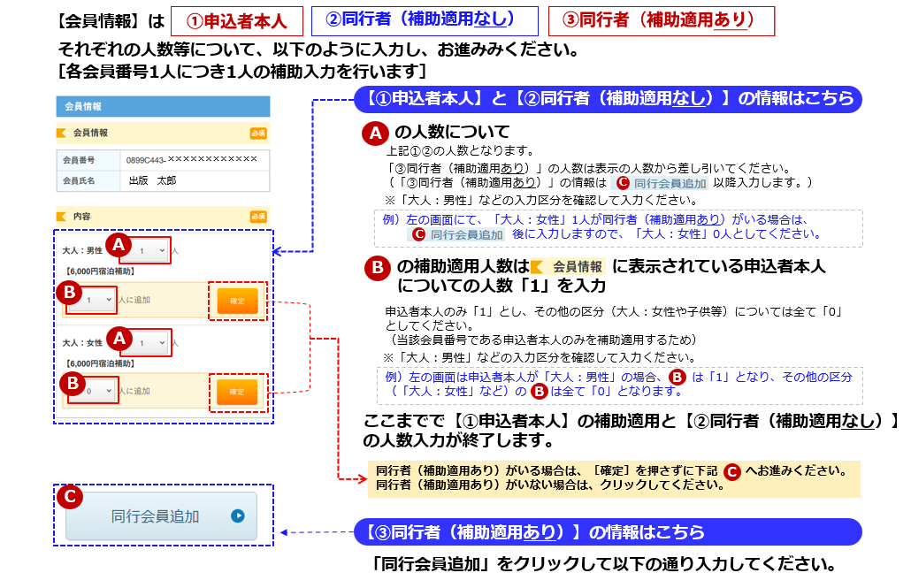This screenshot has width=911, height=588.
Task: Select the ③同行者（補助適用あり） box at the top
Action: point(662,21)
